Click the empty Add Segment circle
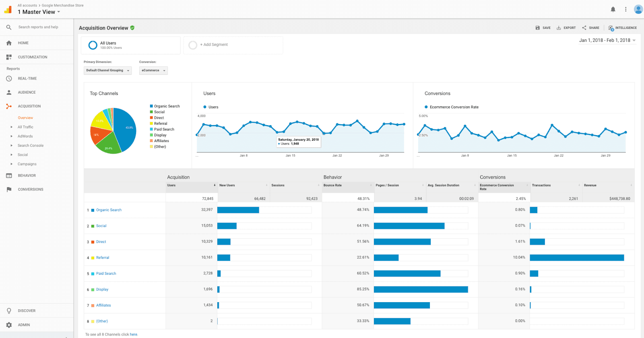This screenshot has width=644, height=338. click(x=193, y=45)
